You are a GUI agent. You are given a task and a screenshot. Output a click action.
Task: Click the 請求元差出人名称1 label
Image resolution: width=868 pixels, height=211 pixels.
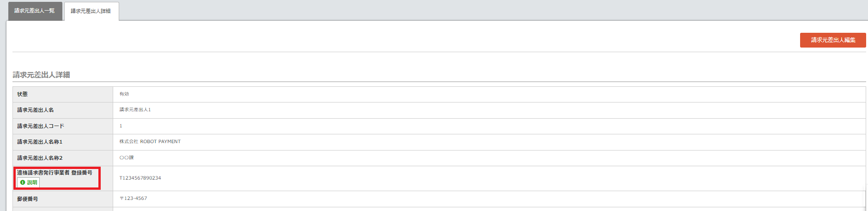point(40,142)
